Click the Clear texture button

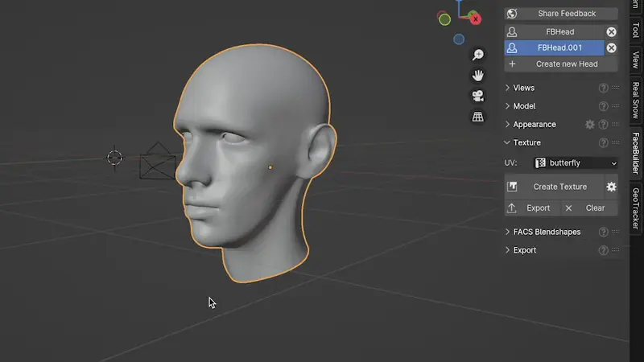(589, 208)
